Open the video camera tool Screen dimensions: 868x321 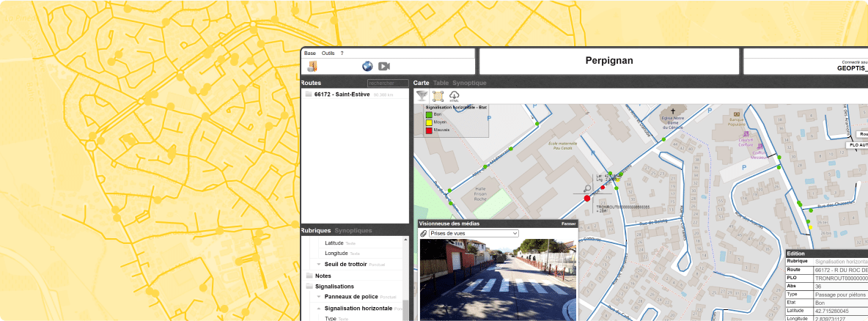[x=383, y=66]
